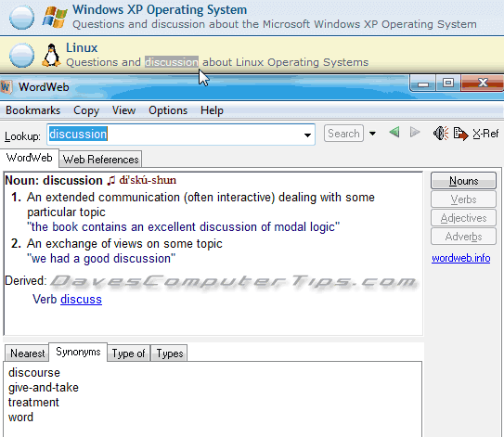Select the Synonyms tab
The width and height of the screenshot is (504, 437).
pos(78,352)
